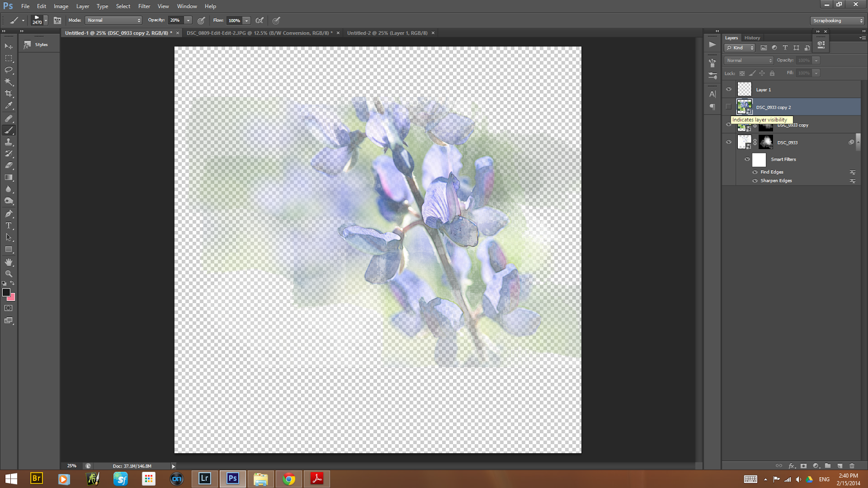Open the pink background color swatch
The height and width of the screenshot is (488, 868).
(12, 298)
